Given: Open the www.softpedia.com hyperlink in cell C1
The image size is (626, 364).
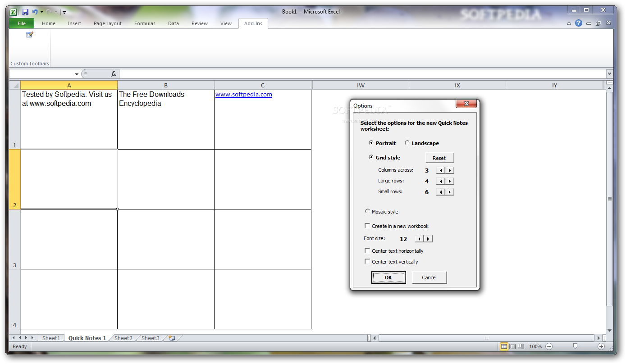Looking at the screenshot, I should [x=244, y=94].
